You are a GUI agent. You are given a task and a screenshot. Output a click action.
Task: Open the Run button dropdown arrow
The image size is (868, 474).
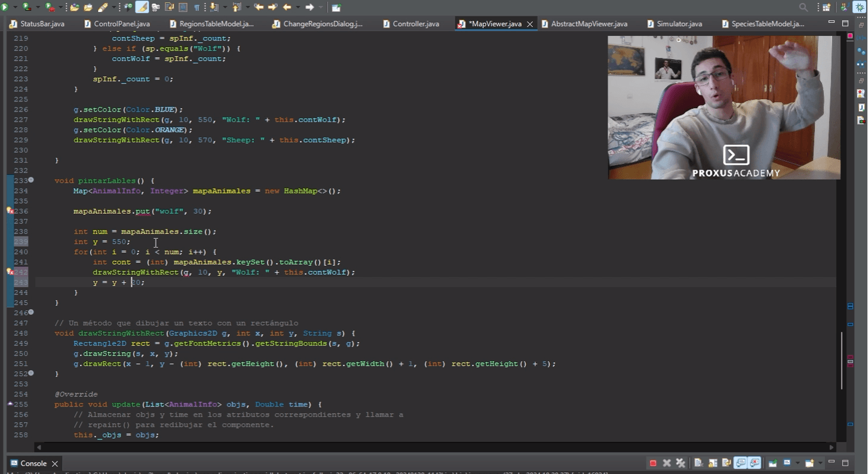[14, 8]
